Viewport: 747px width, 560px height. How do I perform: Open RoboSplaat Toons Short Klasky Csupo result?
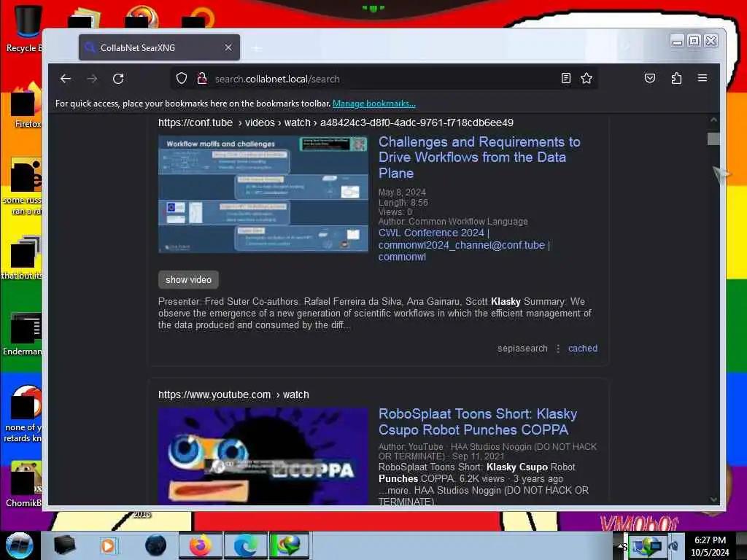click(477, 422)
